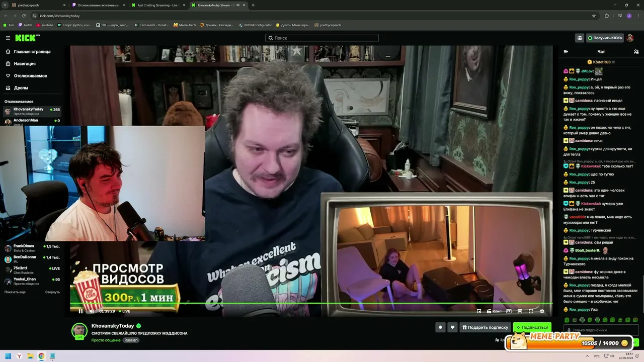
Task: Toggle mini-player mode
Action: [479, 311]
